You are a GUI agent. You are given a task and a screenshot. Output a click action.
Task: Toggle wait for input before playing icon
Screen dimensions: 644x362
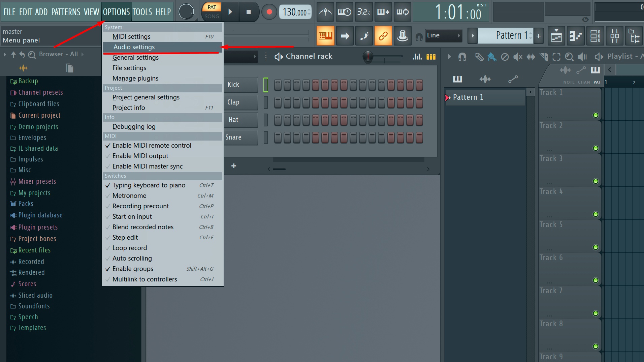[345, 12]
